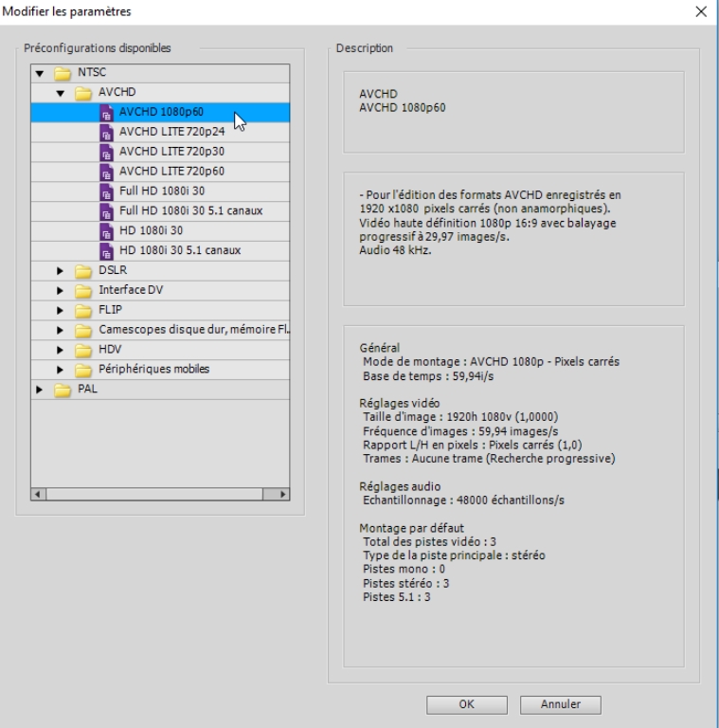Click the AVCHD folder label
Screen dimensions: 719x728
click(117, 92)
